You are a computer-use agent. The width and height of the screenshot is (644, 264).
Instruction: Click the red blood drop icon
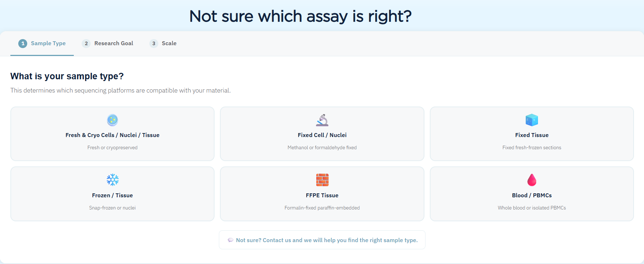click(x=532, y=180)
